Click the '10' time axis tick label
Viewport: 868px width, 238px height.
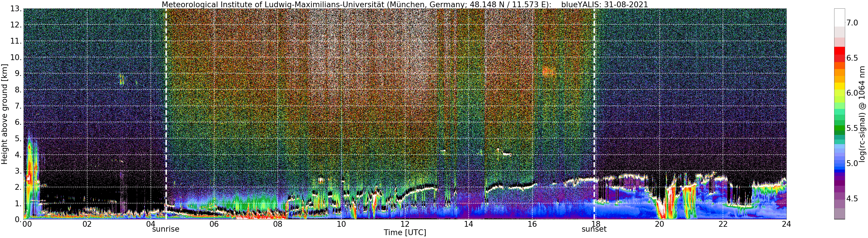coord(341,224)
